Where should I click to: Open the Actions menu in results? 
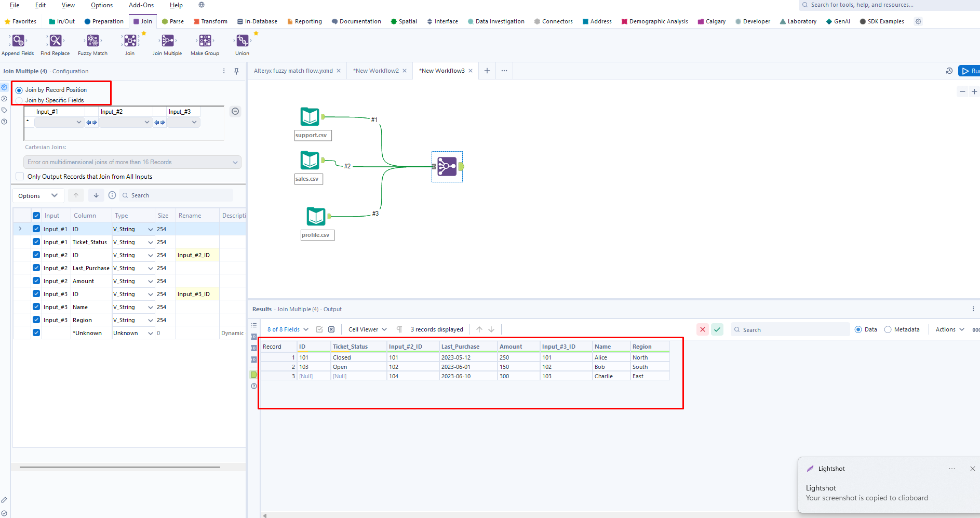949,329
